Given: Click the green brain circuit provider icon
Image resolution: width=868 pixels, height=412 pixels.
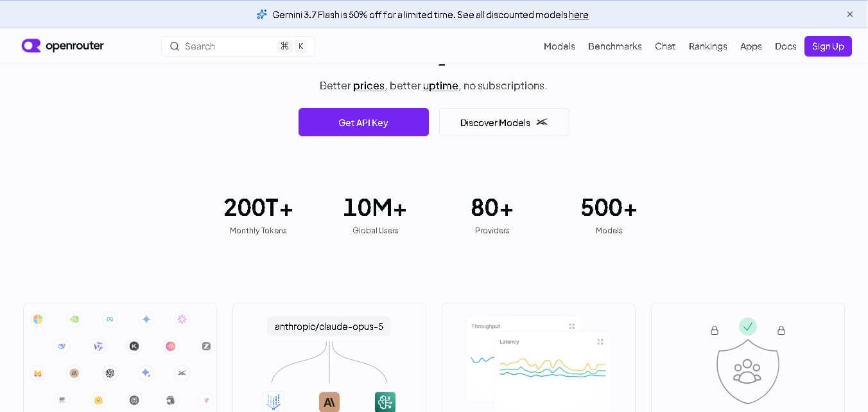Looking at the screenshot, I should tap(385, 402).
